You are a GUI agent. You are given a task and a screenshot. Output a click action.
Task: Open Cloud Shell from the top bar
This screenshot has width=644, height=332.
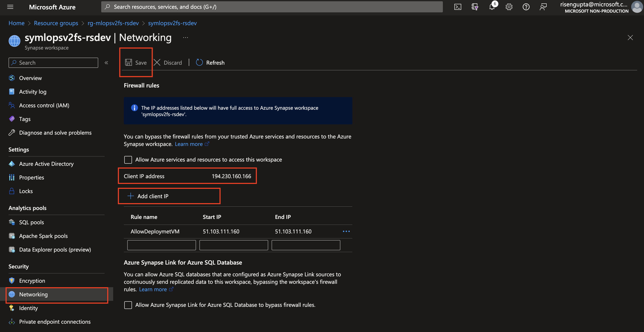pyautogui.click(x=458, y=7)
